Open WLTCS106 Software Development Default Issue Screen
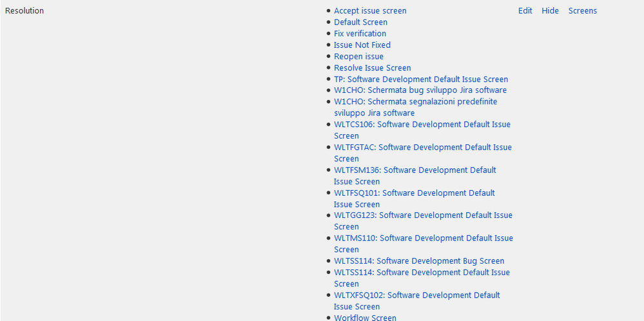Viewport: 644px width, 321px height. (422, 130)
